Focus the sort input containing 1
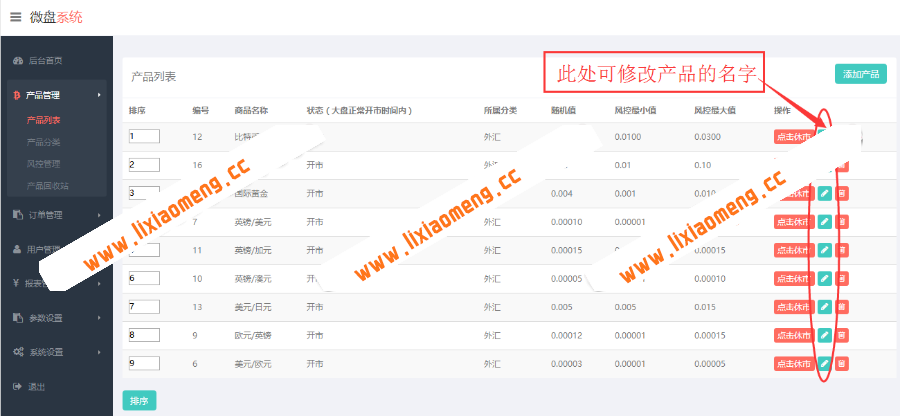The width and height of the screenshot is (900, 416). click(x=144, y=137)
